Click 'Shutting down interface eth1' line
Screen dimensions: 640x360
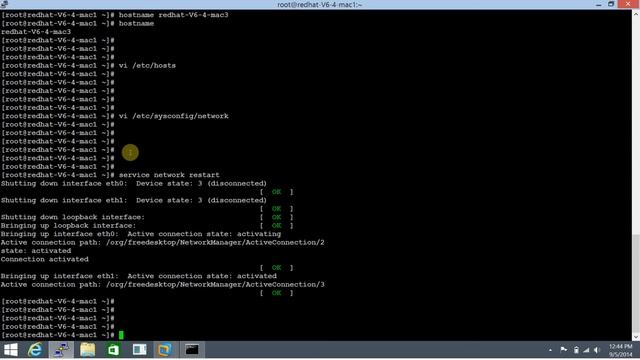pyautogui.click(x=133, y=200)
